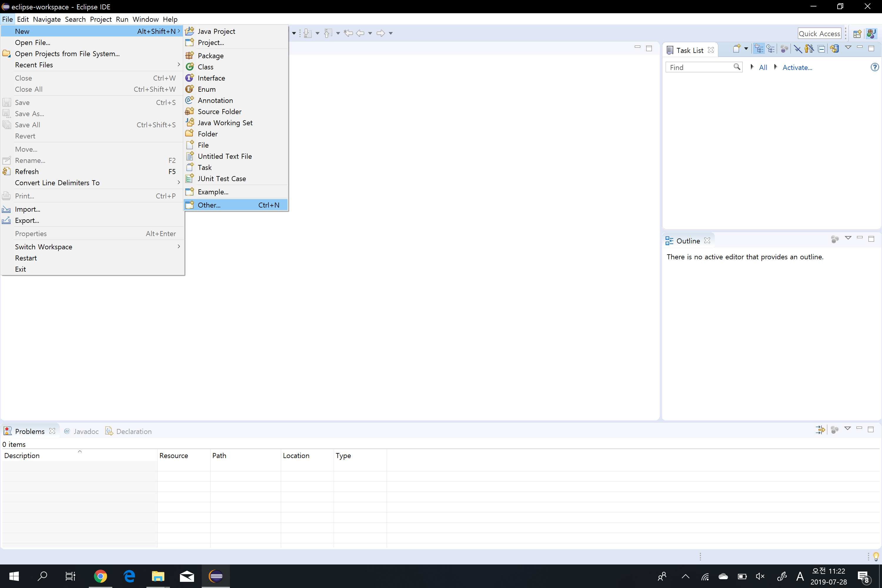Click the Class icon in New submenu
This screenshot has width=882, height=588.
coord(190,67)
